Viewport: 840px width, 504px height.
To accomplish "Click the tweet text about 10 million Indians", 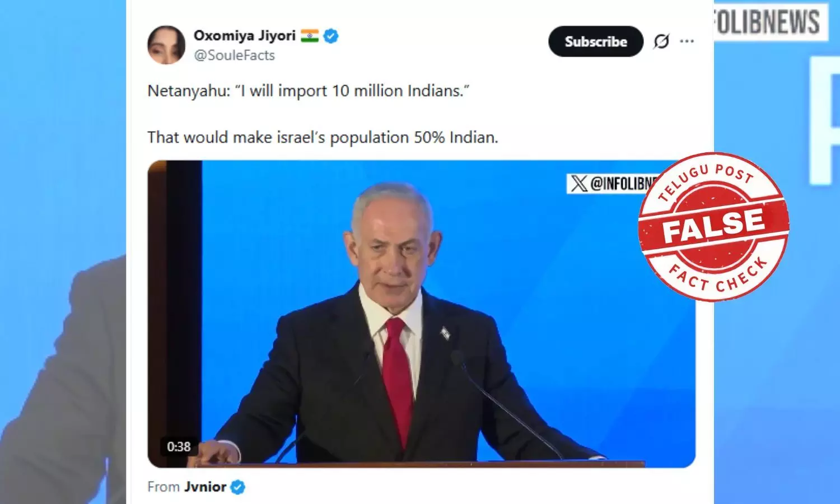I will tap(308, 91).
